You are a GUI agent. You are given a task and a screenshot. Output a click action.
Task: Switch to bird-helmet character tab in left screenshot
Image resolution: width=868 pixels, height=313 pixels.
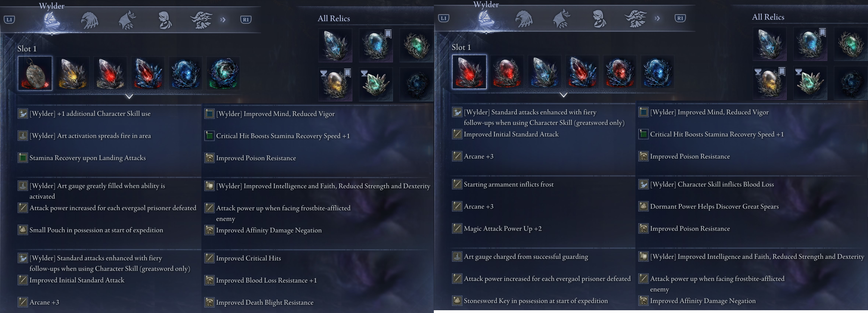[x=89, y=20]
